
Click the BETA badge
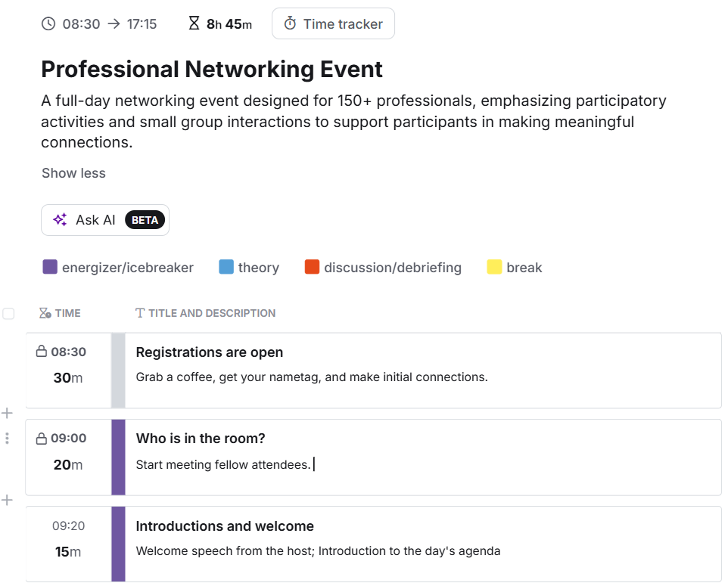point(145,220)
